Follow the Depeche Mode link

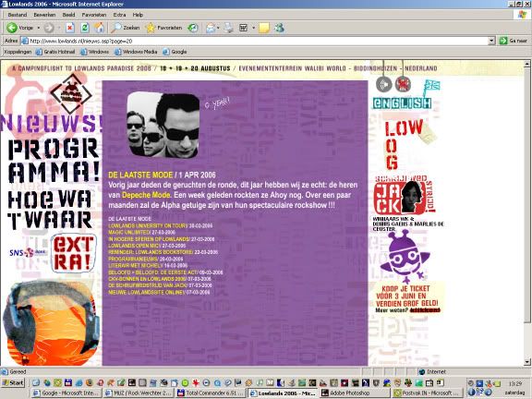pos(146,195)
